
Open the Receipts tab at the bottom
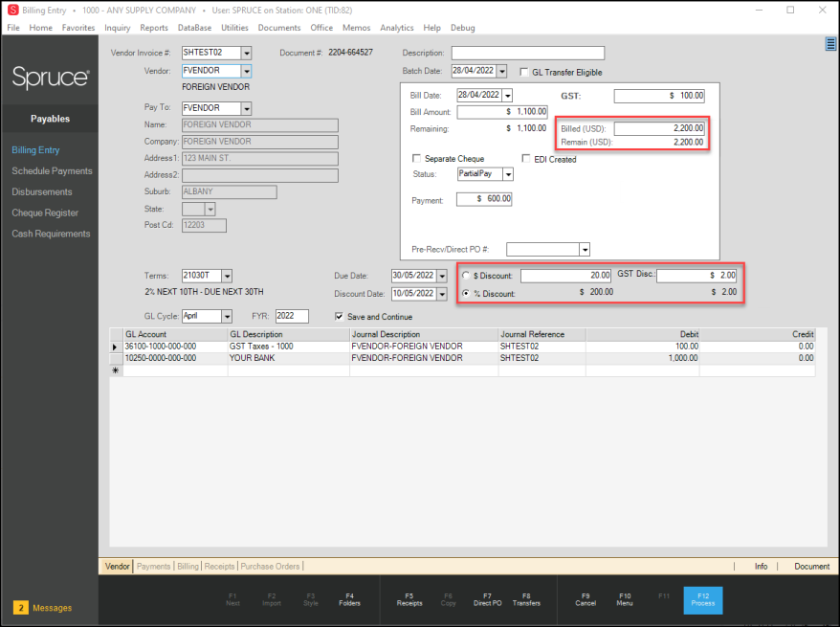[x=219, y=567]
